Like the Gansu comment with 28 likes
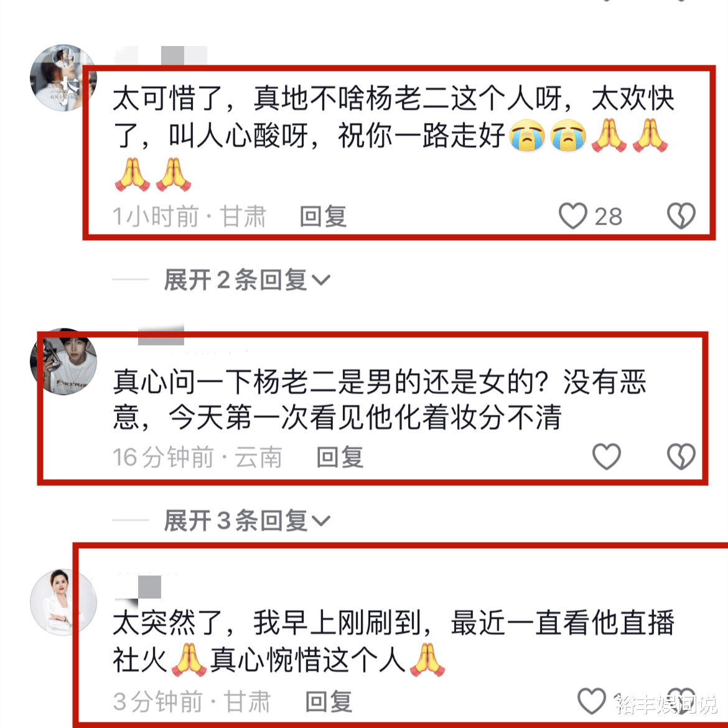 [x=573, y=216]
